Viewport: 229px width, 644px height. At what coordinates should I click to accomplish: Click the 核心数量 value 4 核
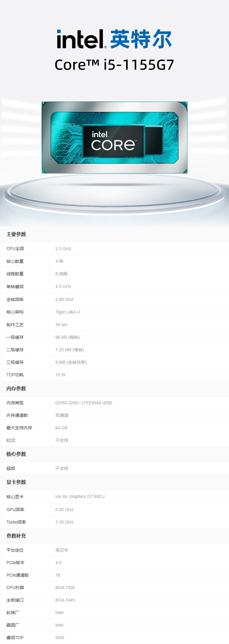tap(60, 261)
